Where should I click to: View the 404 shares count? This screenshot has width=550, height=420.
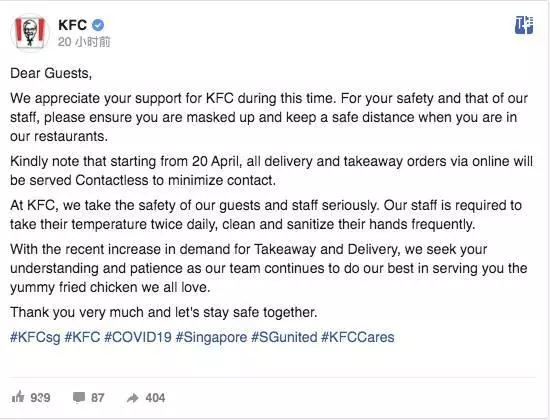click(155, 398)
